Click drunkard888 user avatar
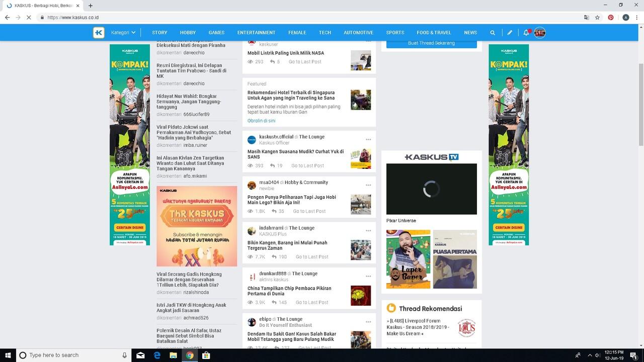Viewport: 644px width, 362px height. pyautogui.click(x=252, y=277)
